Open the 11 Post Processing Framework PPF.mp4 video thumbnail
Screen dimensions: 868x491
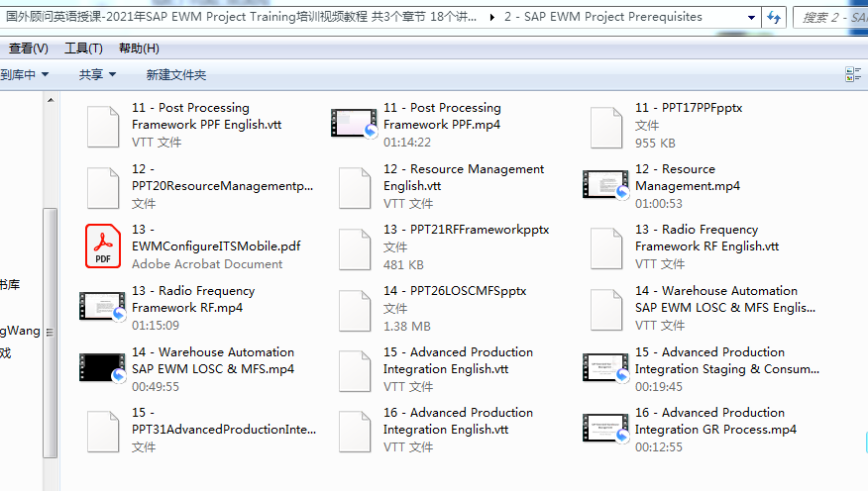(355, 123)
